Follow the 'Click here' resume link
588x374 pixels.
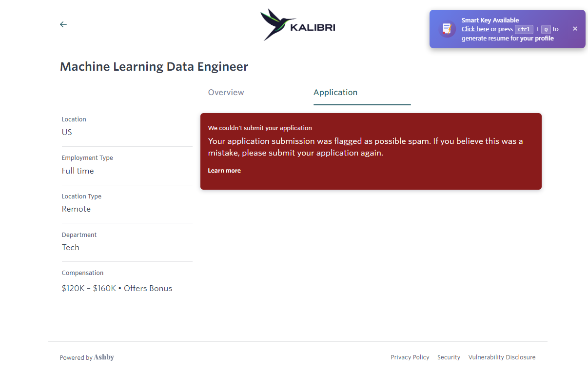475,29
